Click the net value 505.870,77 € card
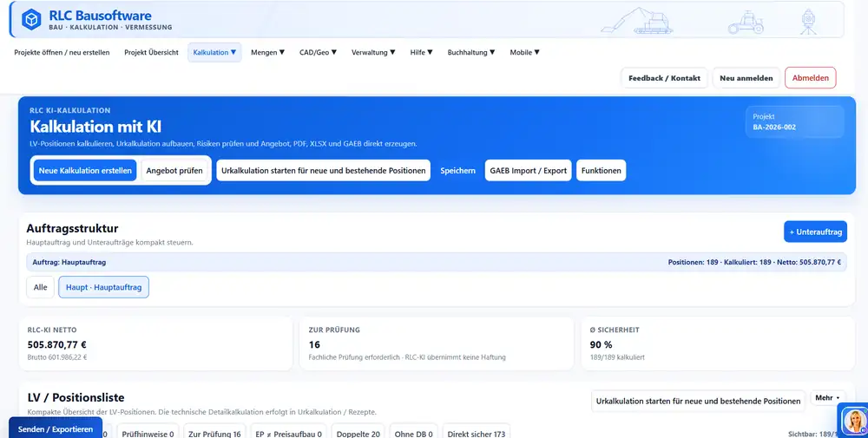Screen dimensions: 868x438 (155, 343)
